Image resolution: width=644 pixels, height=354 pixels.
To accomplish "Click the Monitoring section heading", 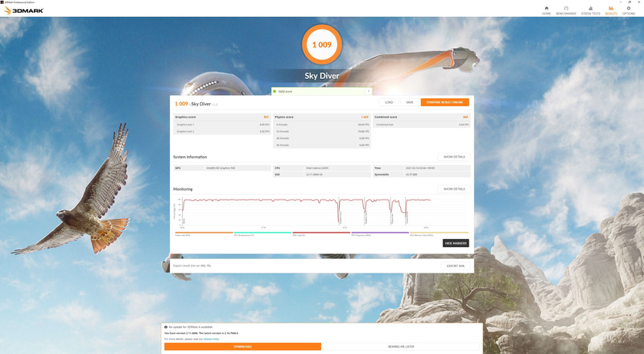I will (x=183, y=189).
